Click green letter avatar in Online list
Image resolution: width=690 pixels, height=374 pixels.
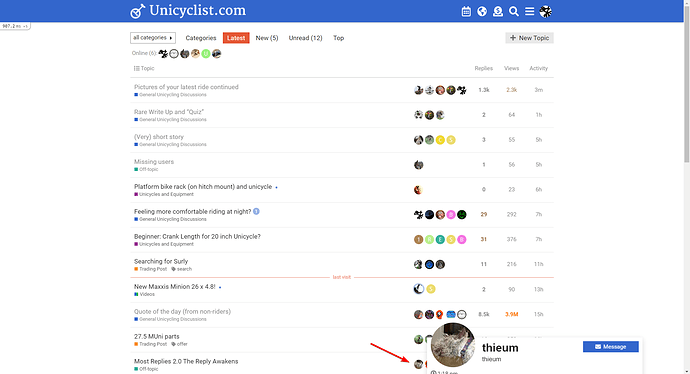206,54
